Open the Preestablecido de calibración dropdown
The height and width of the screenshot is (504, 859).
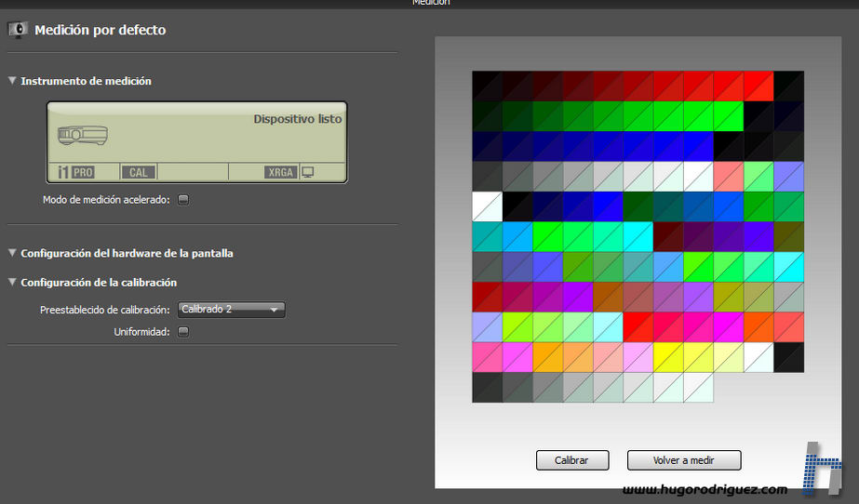tap(231, 309)
